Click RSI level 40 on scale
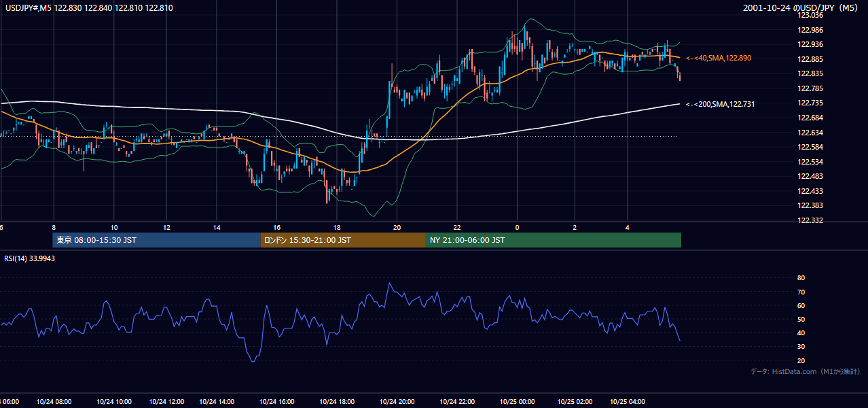This screenshot has height=408, width=868. coord(801,333)
